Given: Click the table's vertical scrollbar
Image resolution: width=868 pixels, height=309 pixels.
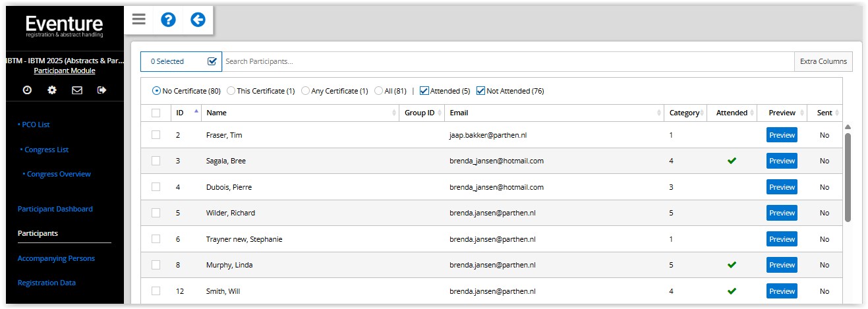Looking at the screenshot, I should point(848,177).
